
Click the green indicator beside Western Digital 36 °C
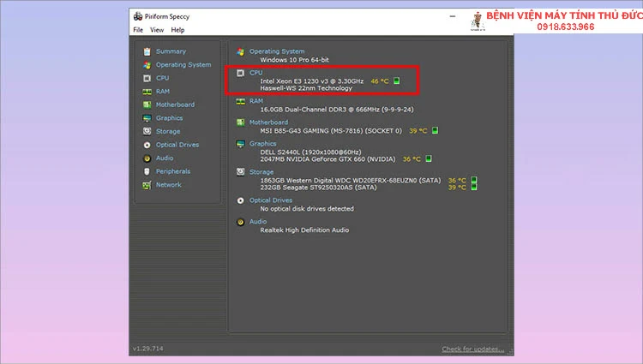474,180
